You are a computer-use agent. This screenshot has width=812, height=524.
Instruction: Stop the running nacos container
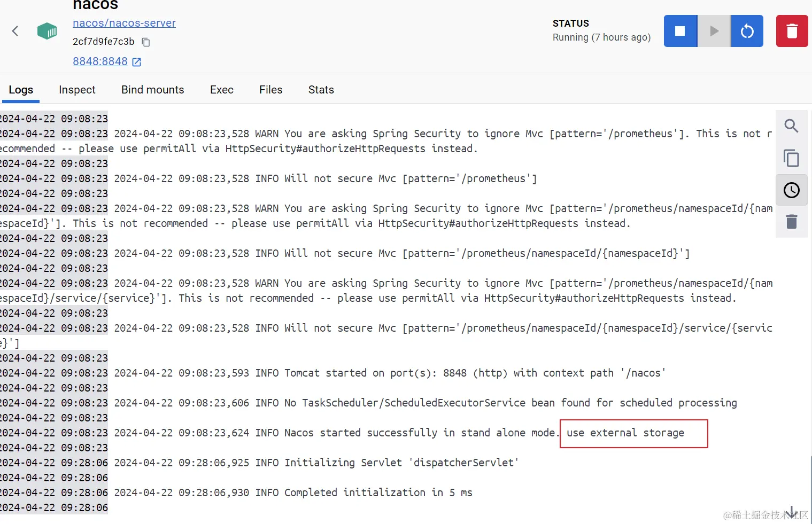680,31
